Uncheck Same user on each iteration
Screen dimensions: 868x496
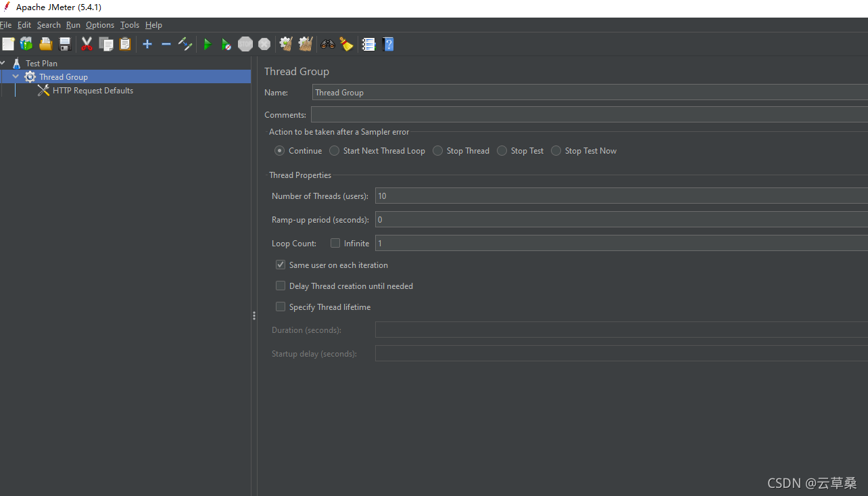[281, 265]
